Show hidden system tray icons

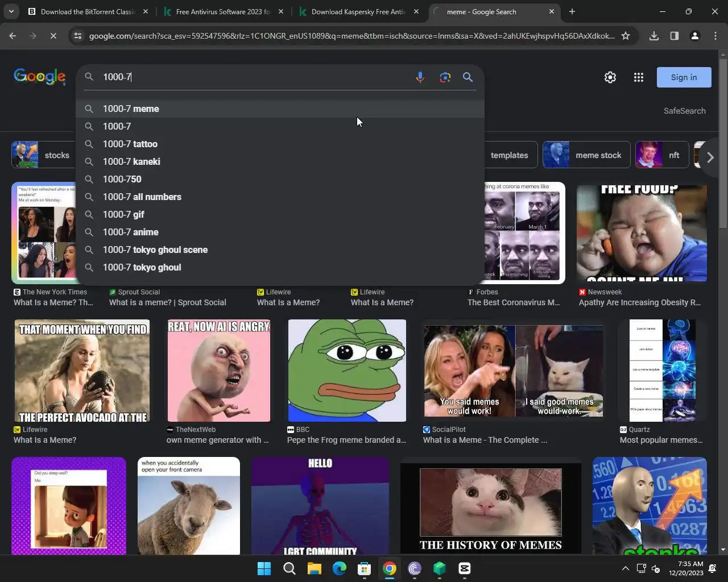coord(625,568)
